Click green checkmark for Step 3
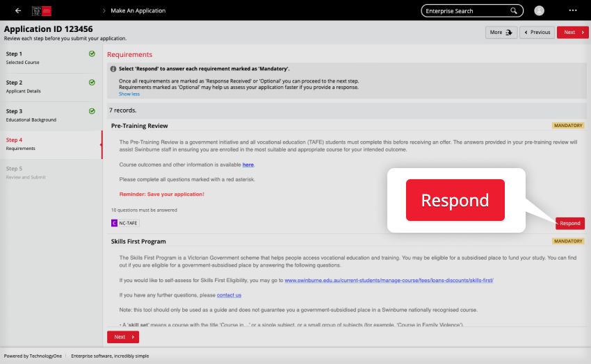 [92, 111]
